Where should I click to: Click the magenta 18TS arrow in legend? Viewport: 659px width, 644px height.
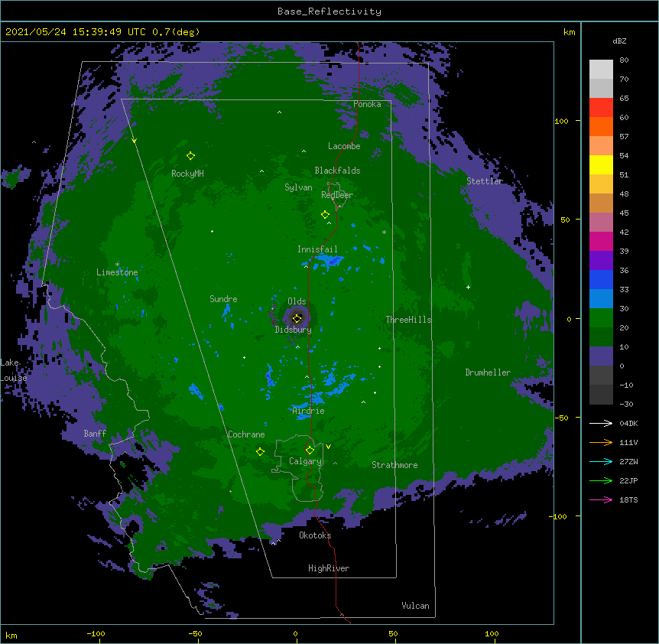(601, 499)
